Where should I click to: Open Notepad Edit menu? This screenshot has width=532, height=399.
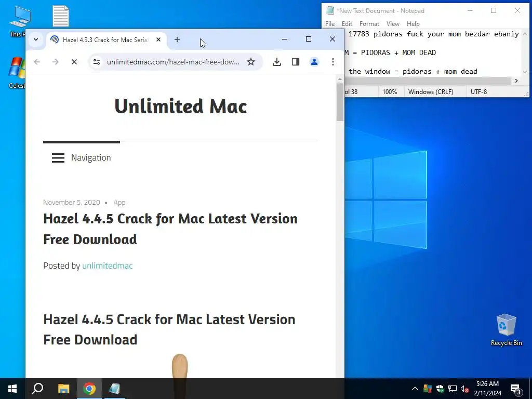[x=347, y=24]
